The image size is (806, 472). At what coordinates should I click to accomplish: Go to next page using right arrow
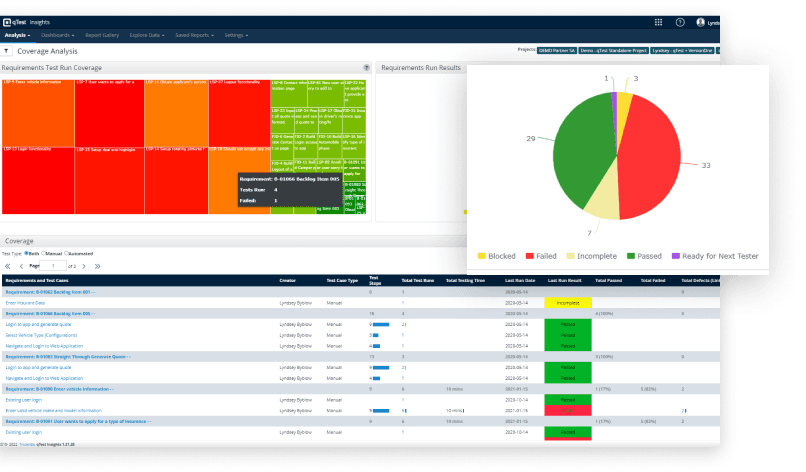coord(84,267)
